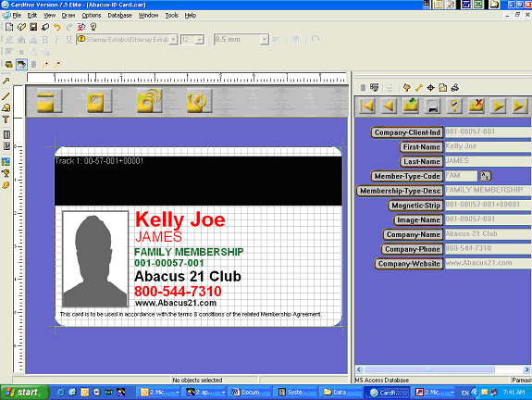Click the Company-Client-Ind field label

pos(407,132)
